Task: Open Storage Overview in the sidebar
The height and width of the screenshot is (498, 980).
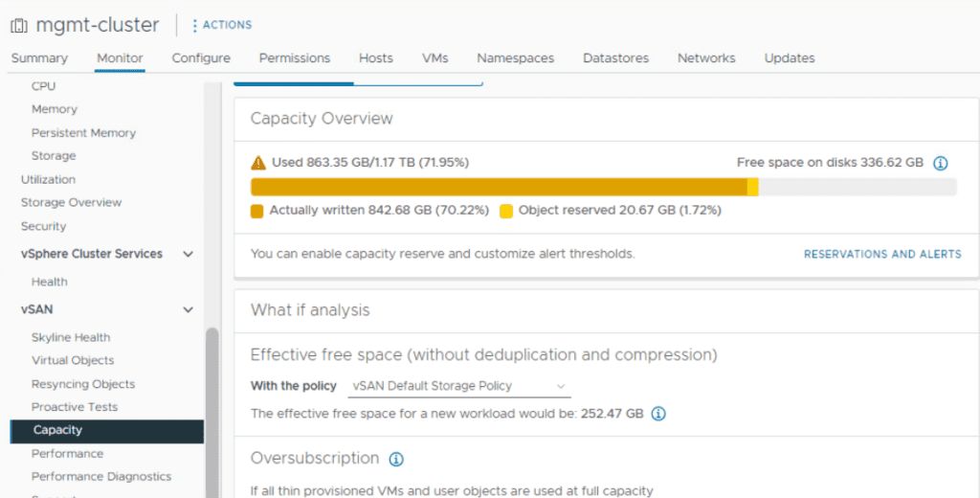Action: pyautogui.click(x=71, y=203)
